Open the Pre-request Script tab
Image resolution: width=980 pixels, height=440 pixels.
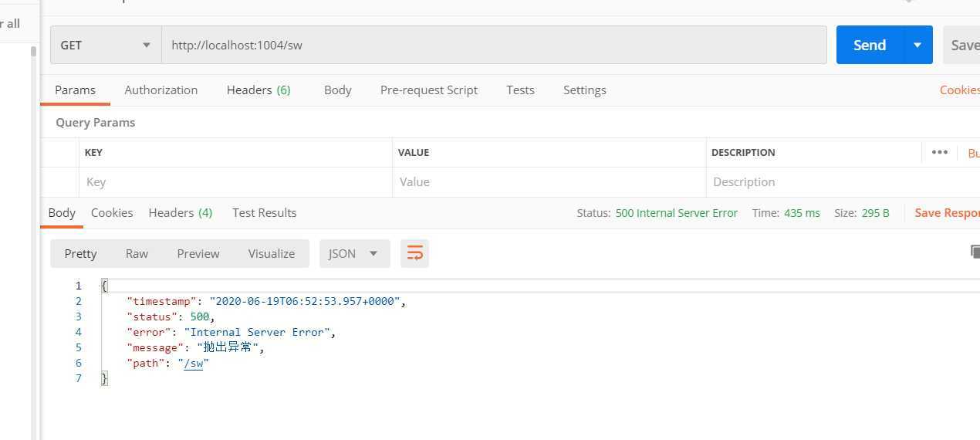[429, 90]
